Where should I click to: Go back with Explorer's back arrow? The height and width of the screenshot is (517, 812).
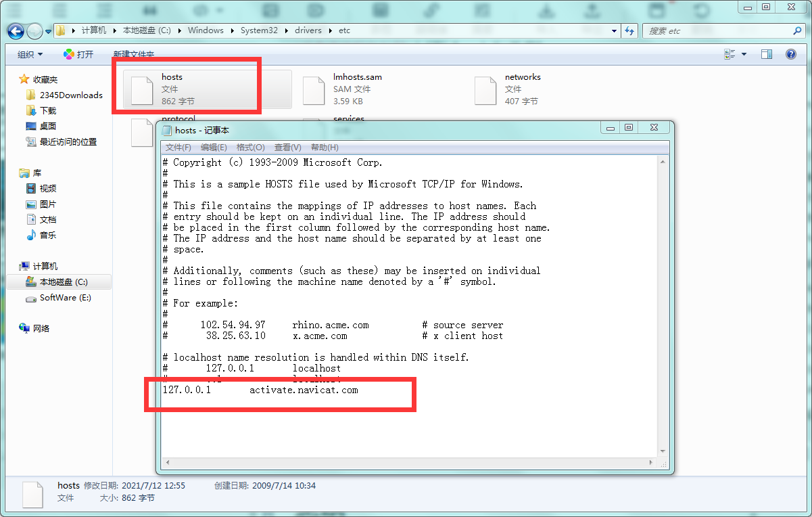16,30
